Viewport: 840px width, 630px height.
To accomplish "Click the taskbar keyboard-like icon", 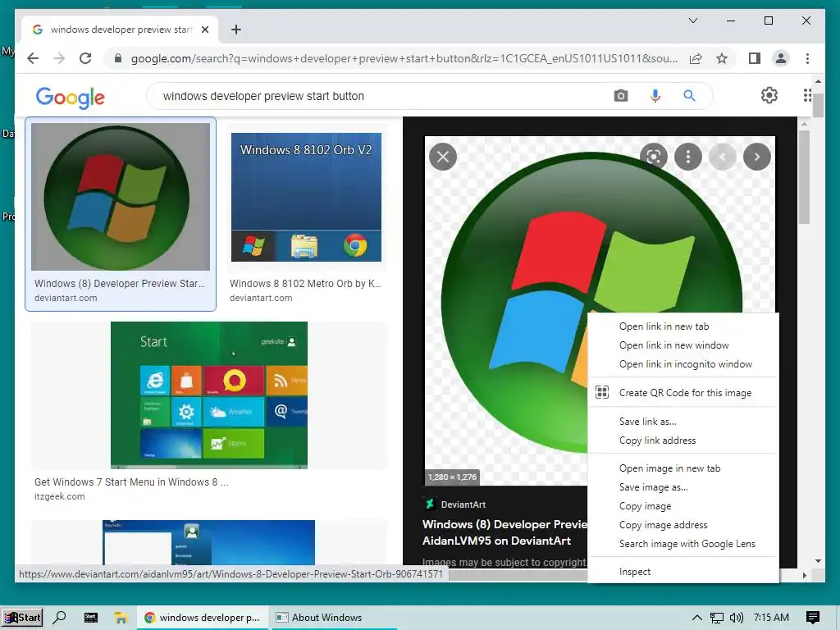I will tap(90, 618).
